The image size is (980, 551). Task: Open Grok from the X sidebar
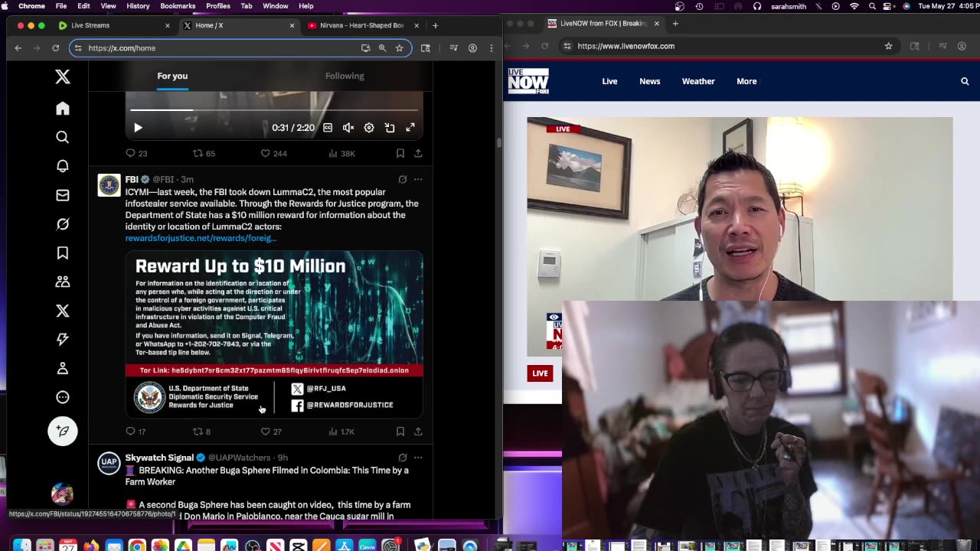click(63, 224)
